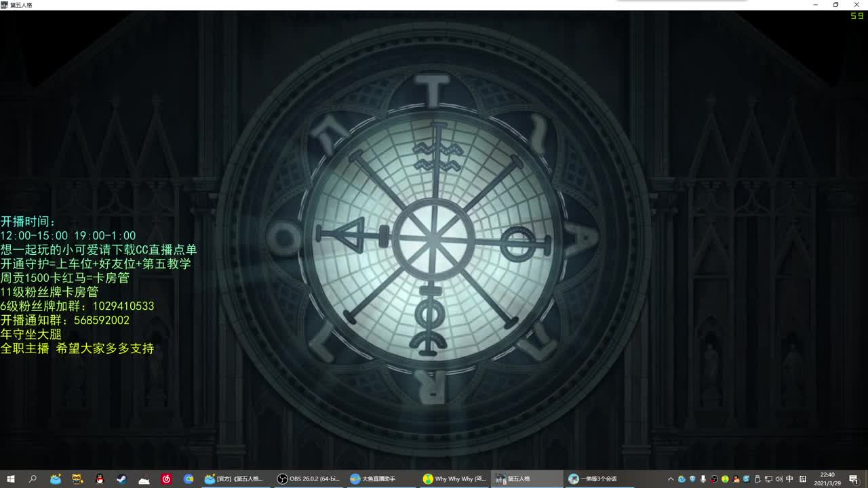
Task: Expand hidden system tray icons
Action: pyautogui.click(x=671, y=479)
